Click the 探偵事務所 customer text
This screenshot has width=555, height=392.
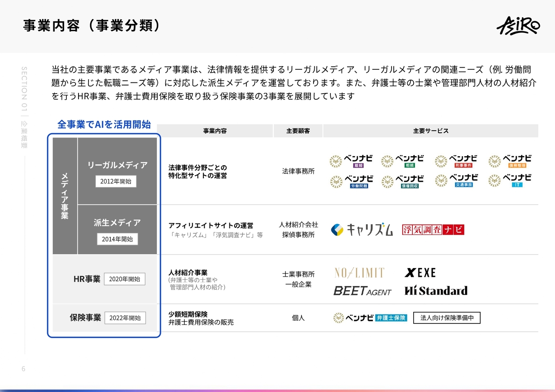(x=298, y=235)
